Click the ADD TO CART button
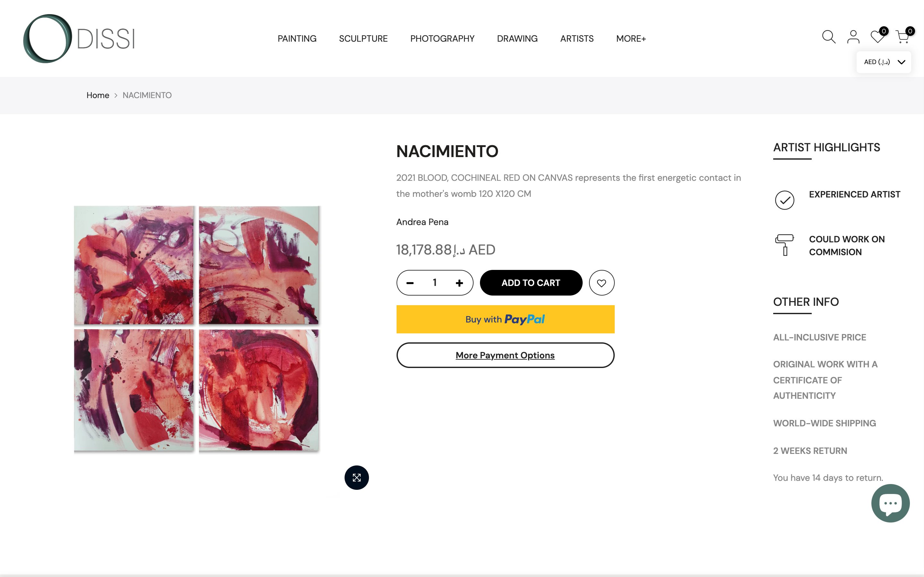 [531, 283]
